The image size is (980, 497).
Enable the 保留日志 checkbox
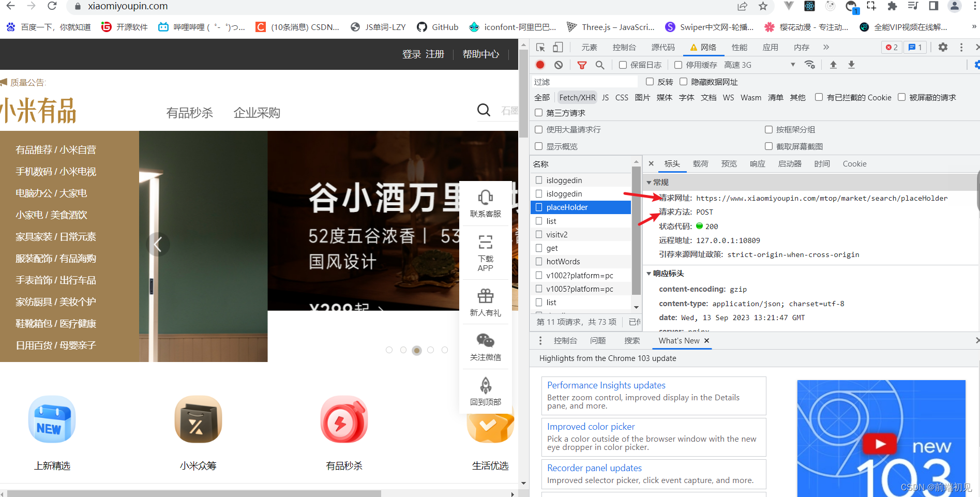623,65
